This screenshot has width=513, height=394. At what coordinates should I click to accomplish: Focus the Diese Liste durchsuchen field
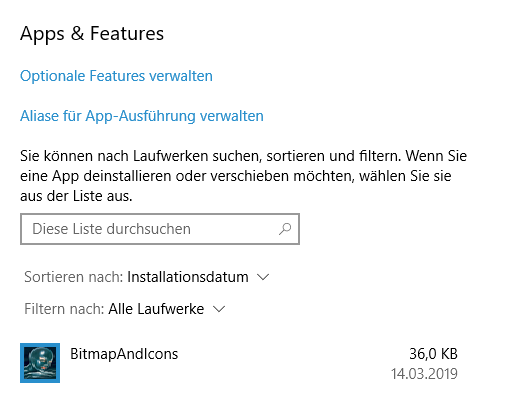[160, 229]
